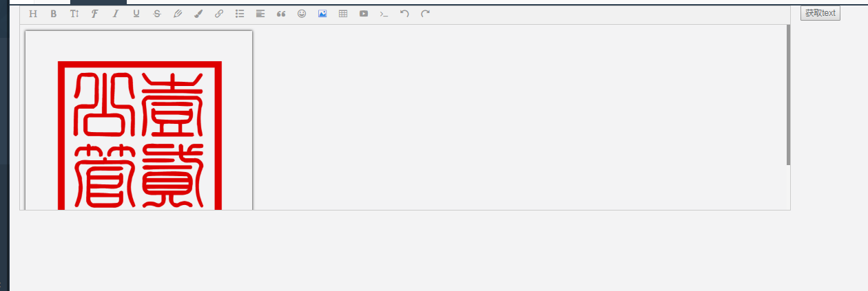Insert a code block
This screenshot has width=868, height=291.
point(384,14)
